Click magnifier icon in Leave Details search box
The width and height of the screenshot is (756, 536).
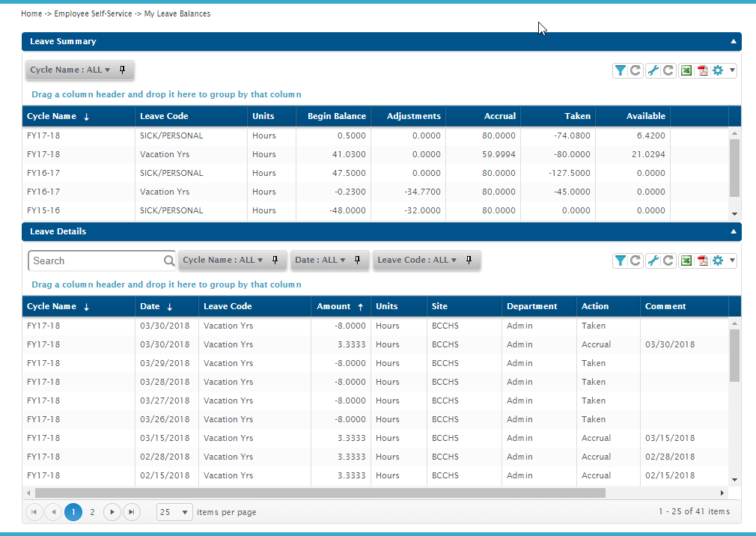tap(168, 261)
